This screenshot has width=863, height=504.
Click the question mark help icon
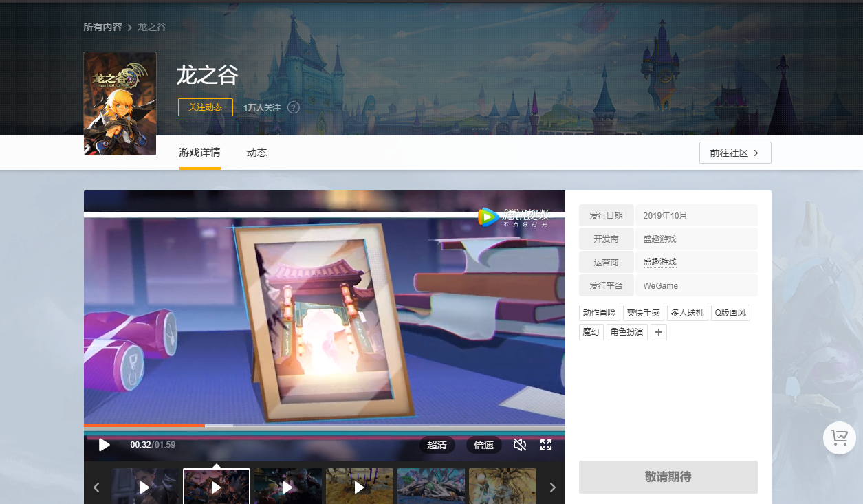tap(294, 108)
